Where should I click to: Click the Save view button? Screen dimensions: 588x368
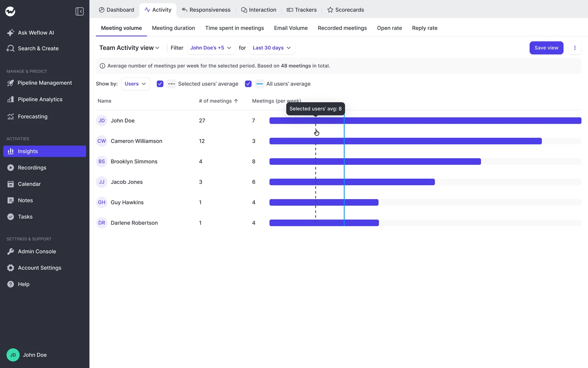point(546,48)
